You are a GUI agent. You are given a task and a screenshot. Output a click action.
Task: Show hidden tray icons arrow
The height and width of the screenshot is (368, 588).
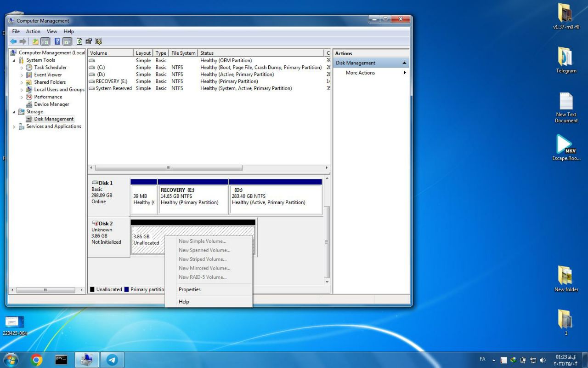click(494, 360)
